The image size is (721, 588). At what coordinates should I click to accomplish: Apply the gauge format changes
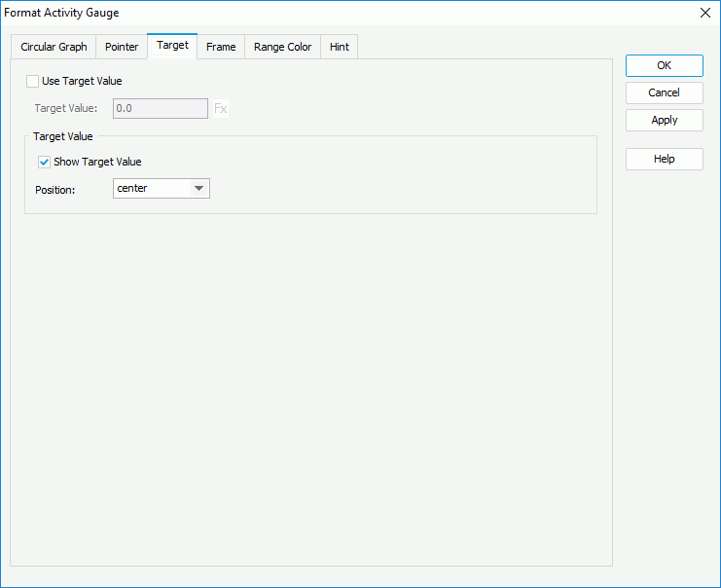tap(664, 121)
